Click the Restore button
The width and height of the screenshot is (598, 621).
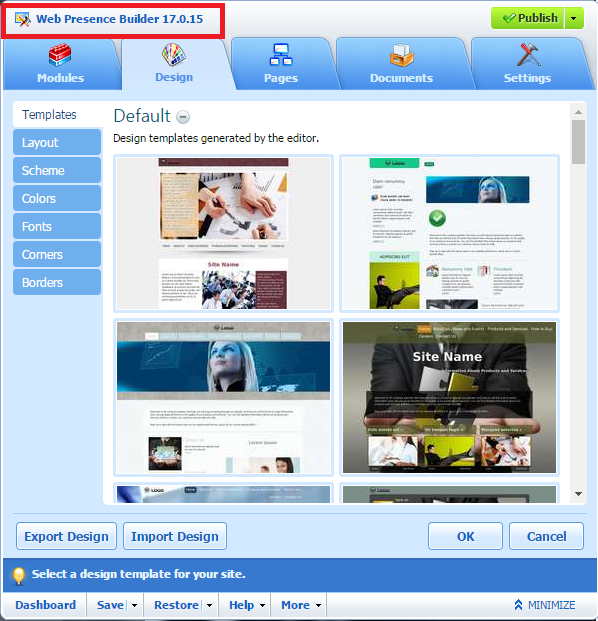pyautogui.click(x=176, y=605)
